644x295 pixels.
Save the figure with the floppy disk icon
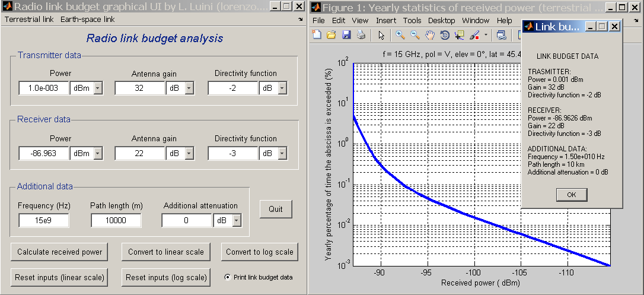click(346, 35)
